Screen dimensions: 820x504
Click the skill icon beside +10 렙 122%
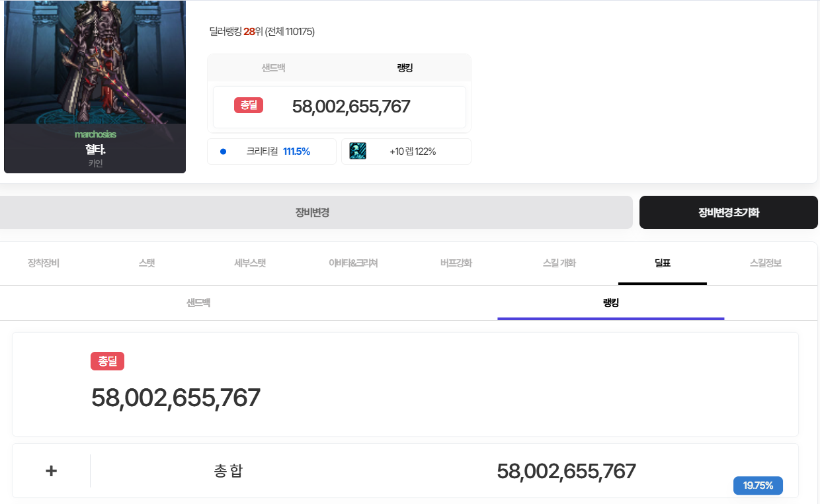(358, 151)
